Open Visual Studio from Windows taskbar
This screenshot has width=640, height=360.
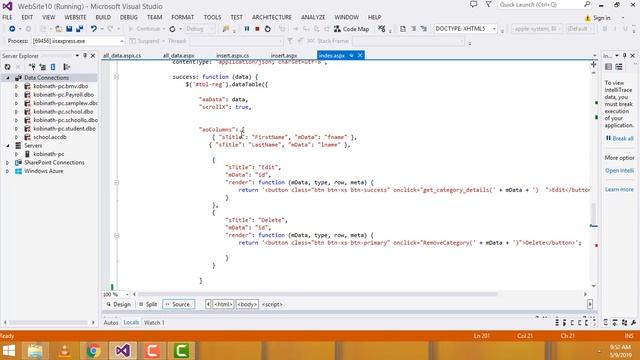tap(122, 350)
